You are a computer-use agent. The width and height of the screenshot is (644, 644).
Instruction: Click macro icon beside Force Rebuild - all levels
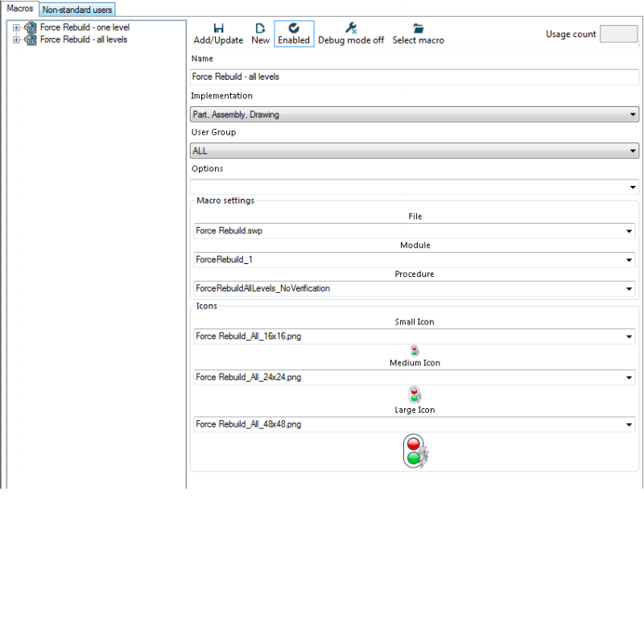point(31,39)
